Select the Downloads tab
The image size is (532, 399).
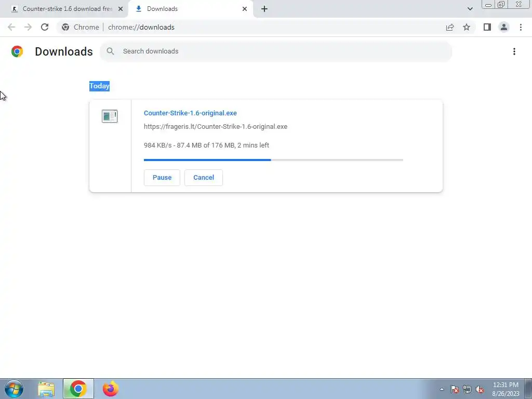coord(190,9)
